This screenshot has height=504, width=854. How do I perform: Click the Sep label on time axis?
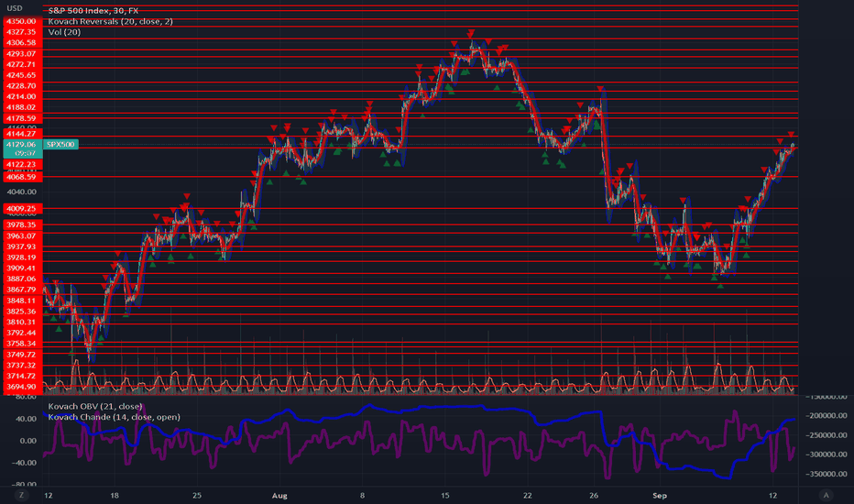[x=660, y=495]
